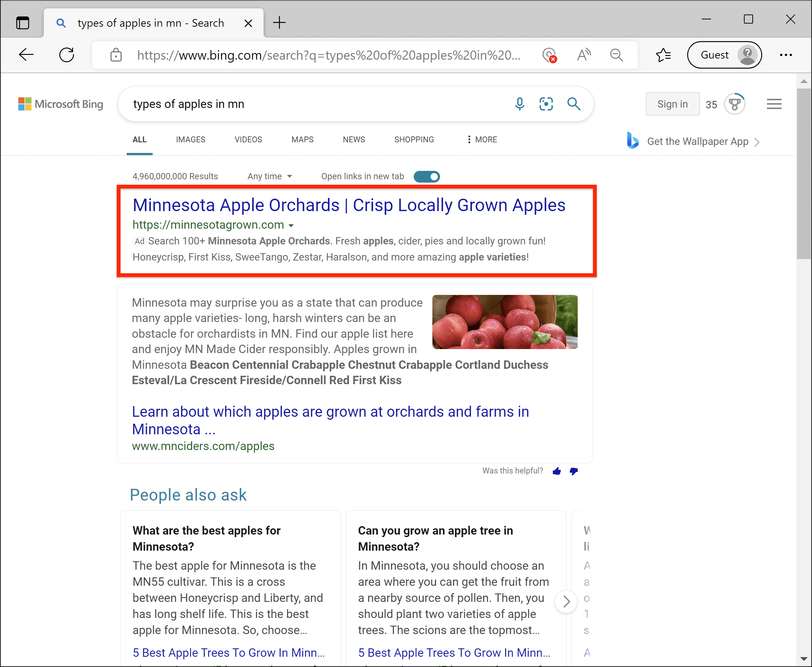Screen dimensions: 812x667
Task: Open the rewards trophy icon
Action: coord(734,104)
